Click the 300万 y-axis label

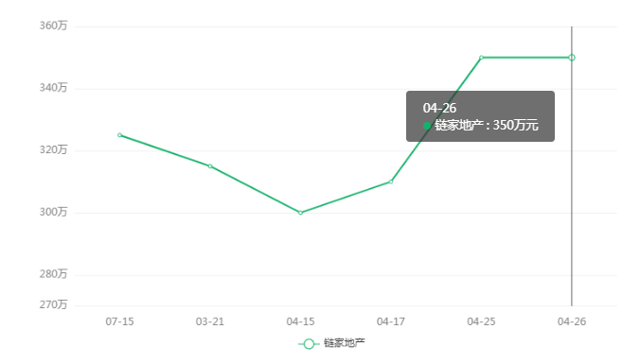tap(53, 212)
